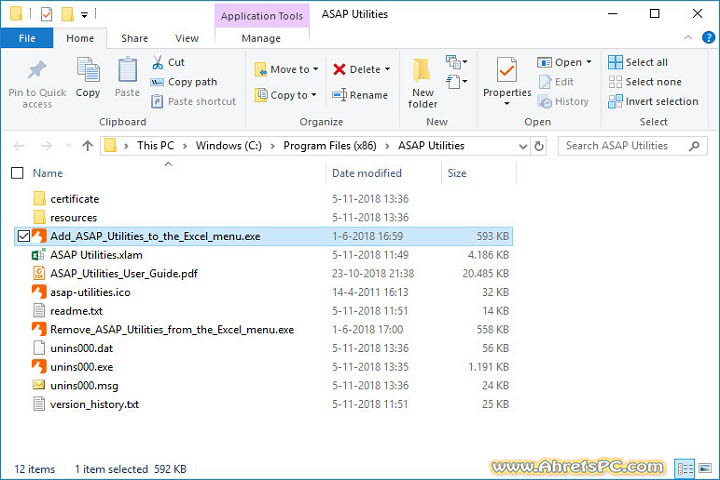The height and width of the screenshot is (480, 720).
Task: Switch to the Manage tab
Action: [x=261, y=38]
